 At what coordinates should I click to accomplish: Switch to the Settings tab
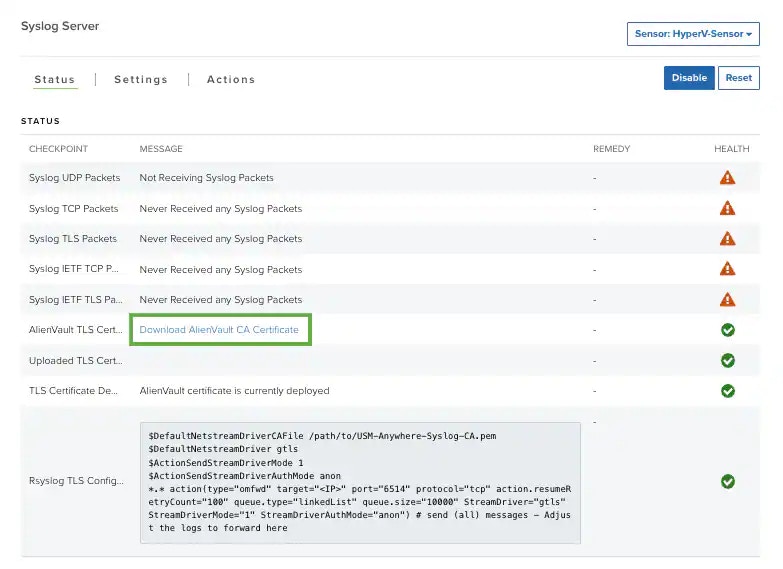tap(141, 79)
